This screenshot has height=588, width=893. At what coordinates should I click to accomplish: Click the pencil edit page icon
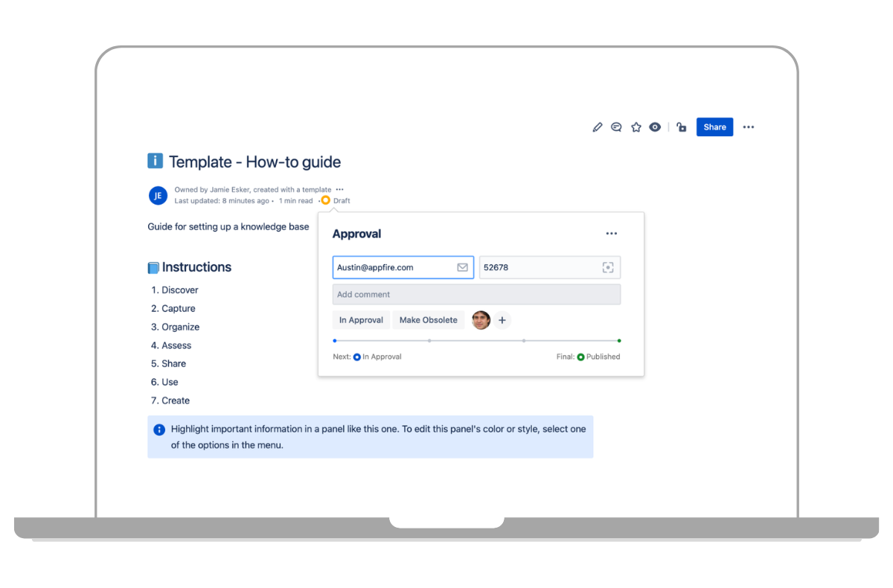click(597, 127)
